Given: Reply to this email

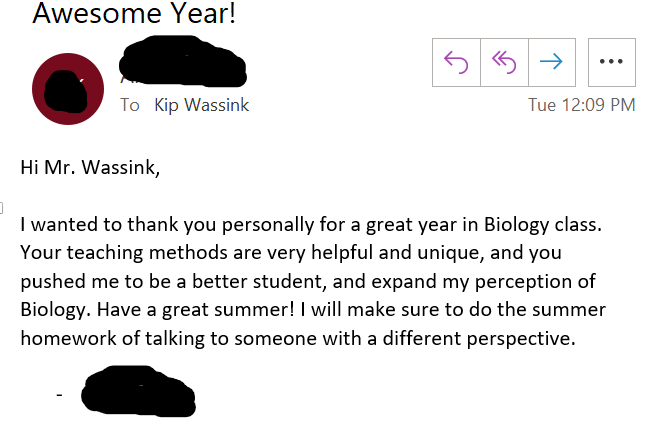Looking at the screenshot, I should [x=456, y=62].
